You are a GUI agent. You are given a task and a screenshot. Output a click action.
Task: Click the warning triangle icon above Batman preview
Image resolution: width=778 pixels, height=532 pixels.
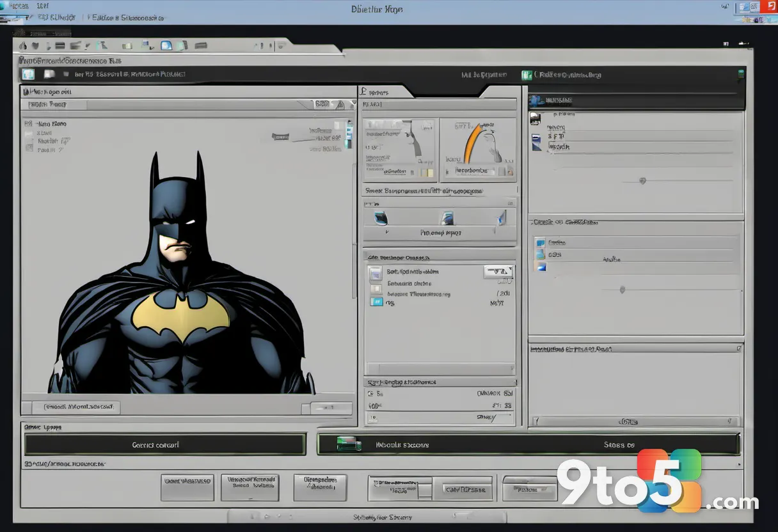pos(341,104)
